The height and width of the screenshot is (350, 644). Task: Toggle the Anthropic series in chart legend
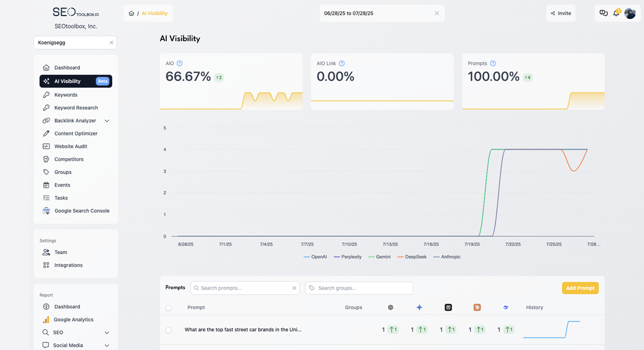(447, 257)
